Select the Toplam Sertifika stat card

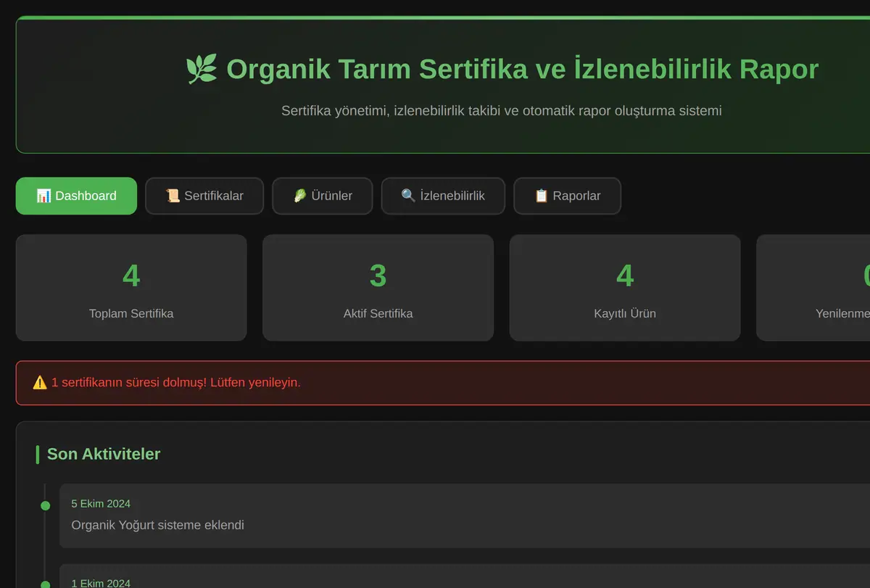tap(131, 288)
